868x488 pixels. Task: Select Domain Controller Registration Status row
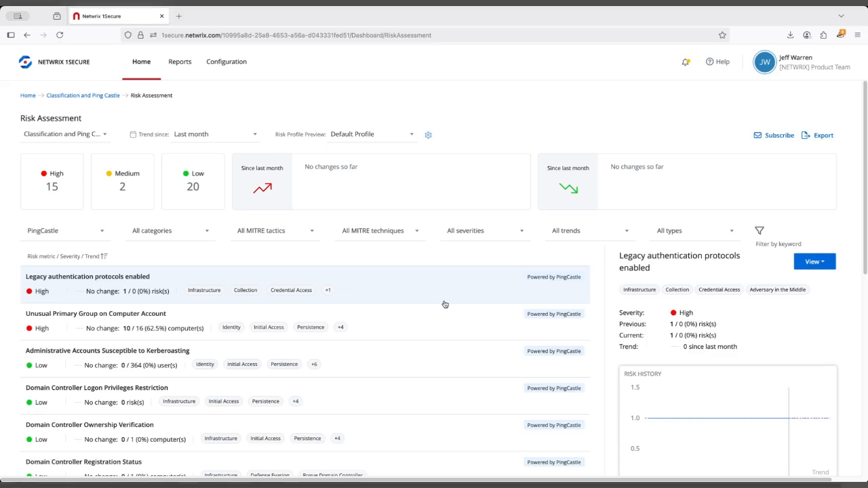coord(305,466)
